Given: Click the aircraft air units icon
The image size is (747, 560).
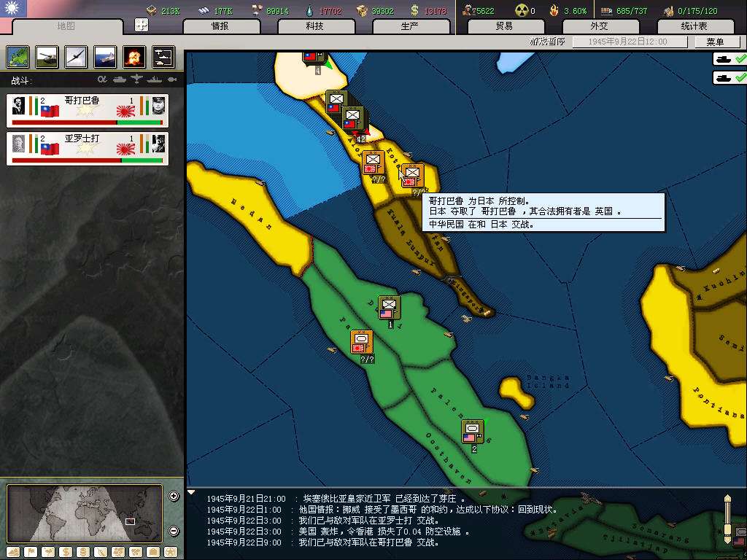Looking at the screenshot, I should click(x=76, y=56).
